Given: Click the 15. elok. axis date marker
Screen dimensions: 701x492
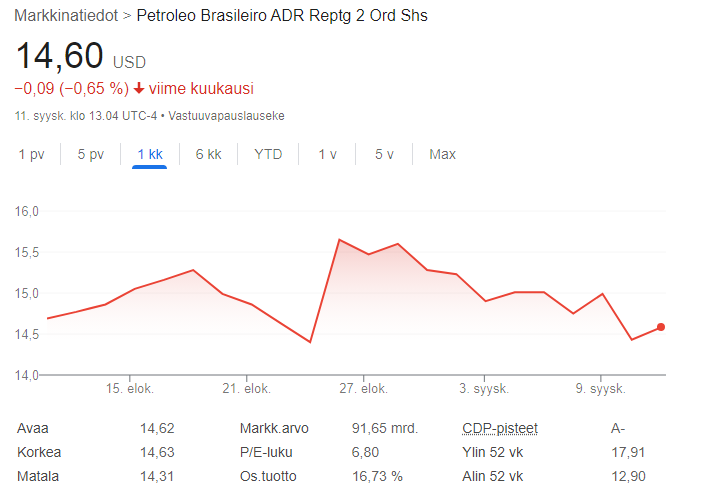Looking at the screenshot, I should click(x=130, y=388).
